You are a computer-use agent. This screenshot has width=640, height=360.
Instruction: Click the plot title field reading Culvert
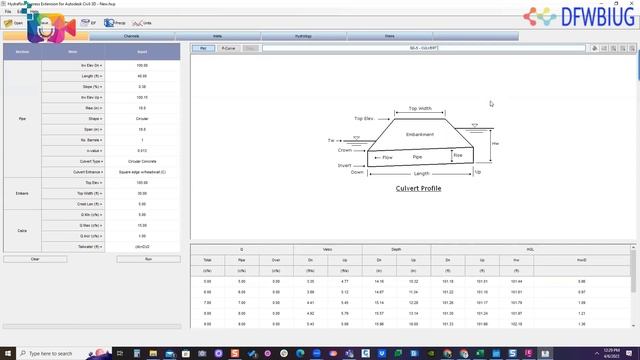pyautogui.click(x=424, y=48)
